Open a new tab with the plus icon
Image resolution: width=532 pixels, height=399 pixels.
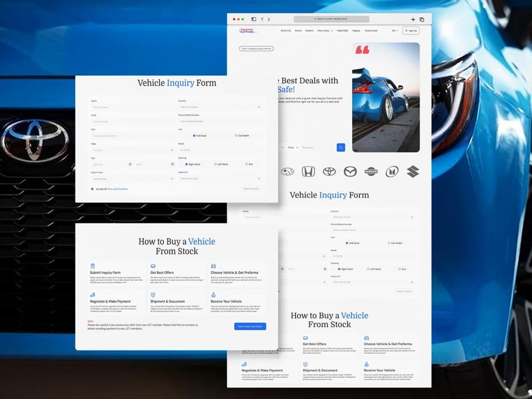[x=413, y=20]
